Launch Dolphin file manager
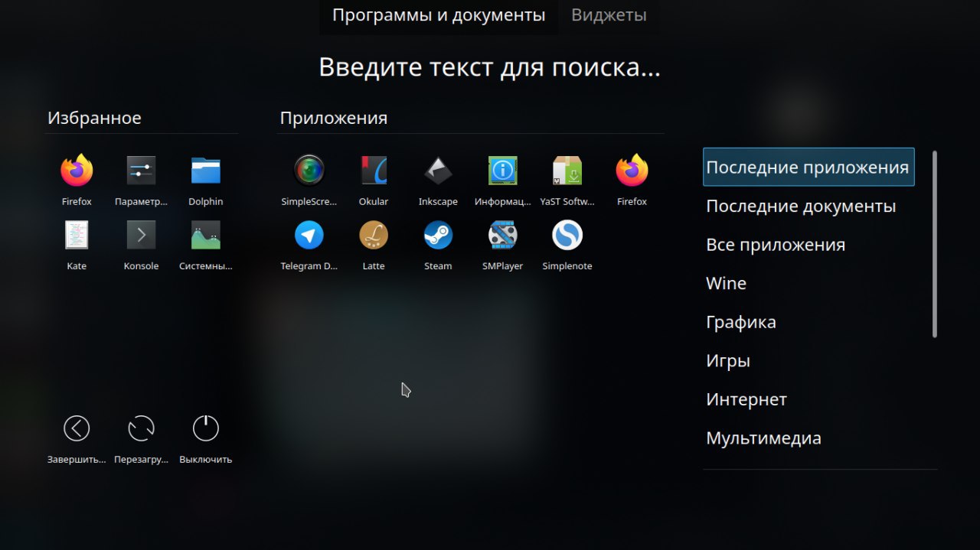980x550 pixels. (205, 171)
